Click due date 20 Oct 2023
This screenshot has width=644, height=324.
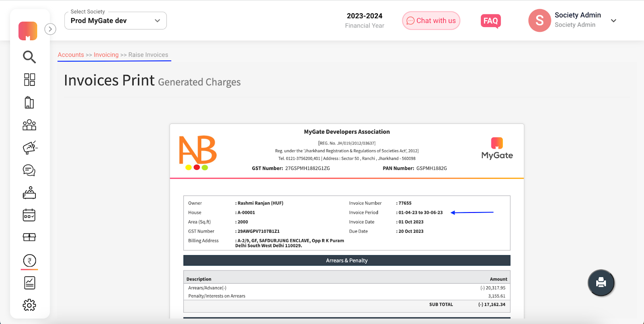point(411,231)
